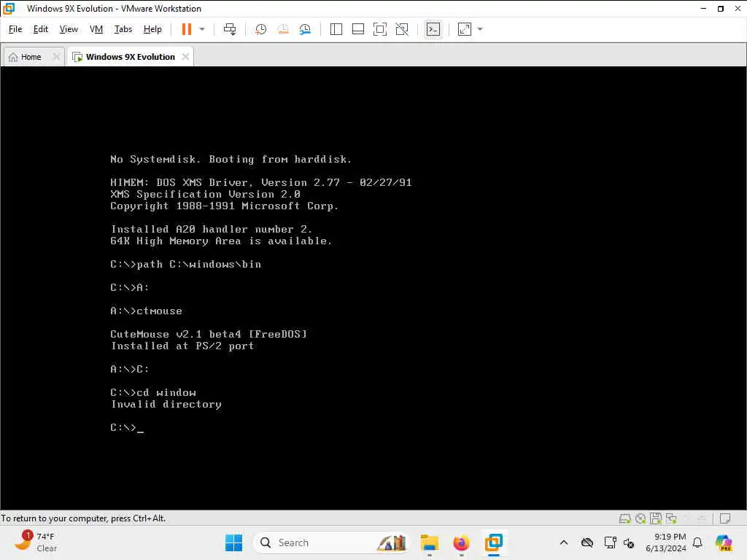The width and height of the screenshot is (747, 560).
Task: Open File Explorer from the taskbar
Action: [429, 542]
